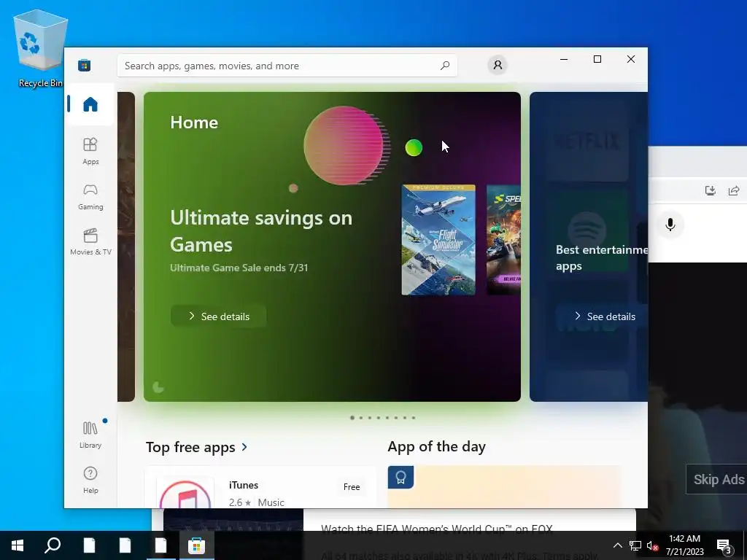Open the notification center icon
The width and height of the screenshot is (747, 560).
click(724, 545)
